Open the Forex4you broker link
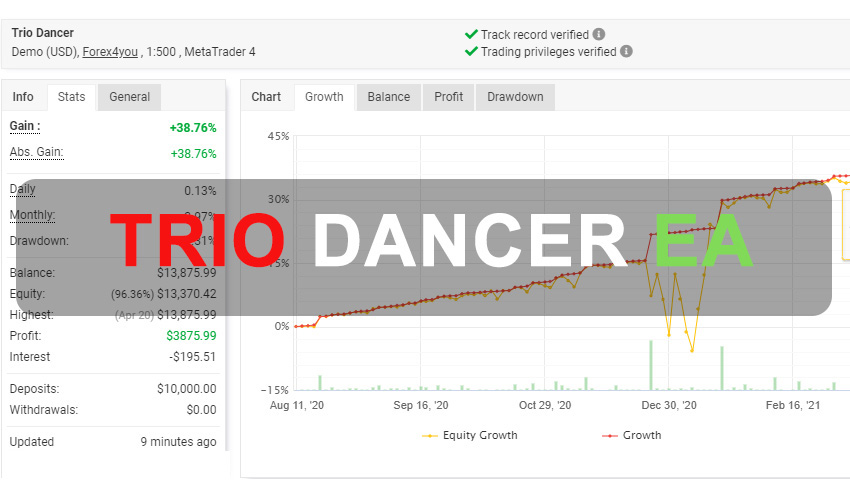 click(x=110, y=52)
